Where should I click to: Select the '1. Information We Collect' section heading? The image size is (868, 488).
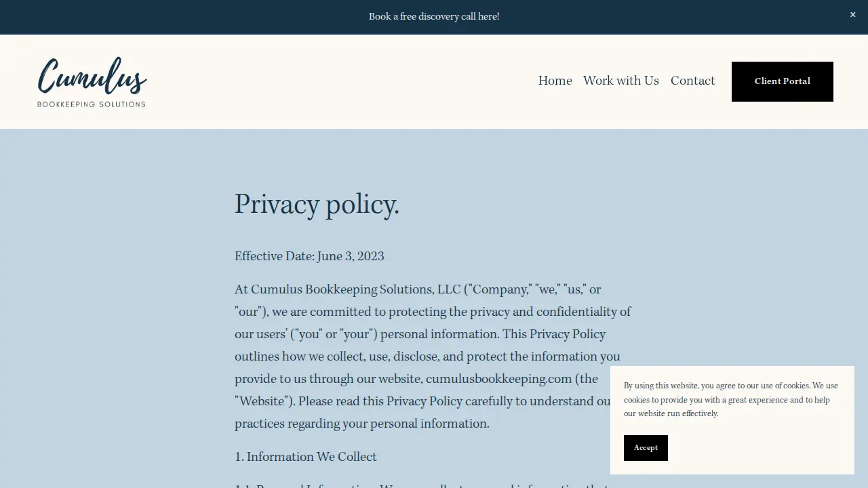[x=306, y=457]
